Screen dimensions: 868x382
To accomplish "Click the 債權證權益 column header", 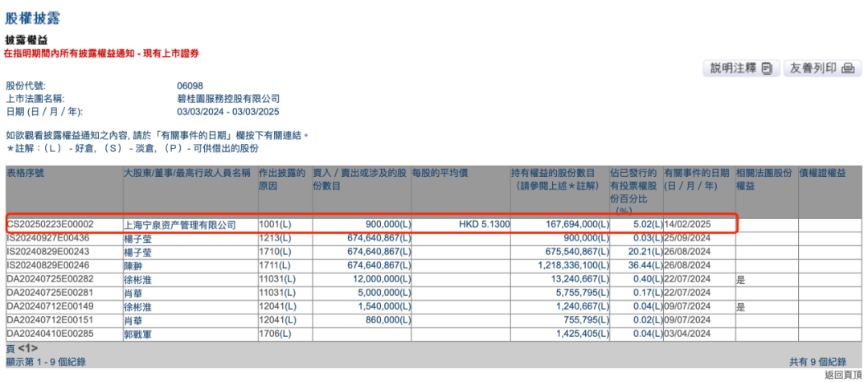I will click(x=823, y=173).
